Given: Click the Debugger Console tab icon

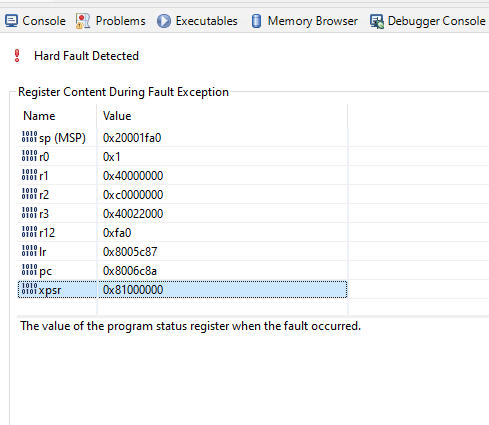Looking at the screenshot, I should 377,21.
